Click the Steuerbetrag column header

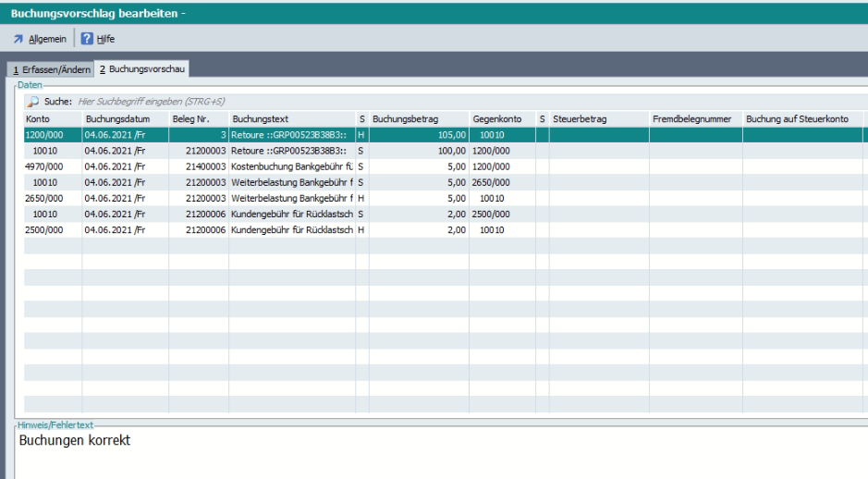(x=580, y=119)
